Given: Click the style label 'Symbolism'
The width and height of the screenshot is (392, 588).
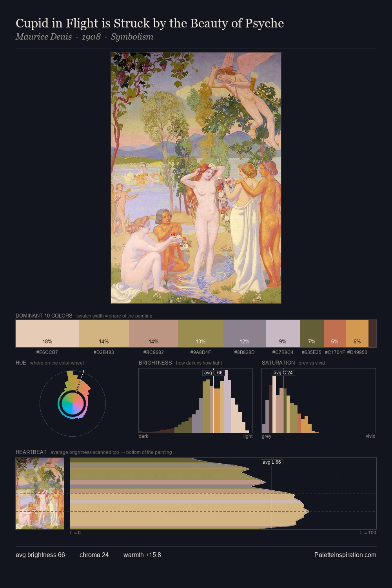Looking at the screenshot, I should [132, 37].
